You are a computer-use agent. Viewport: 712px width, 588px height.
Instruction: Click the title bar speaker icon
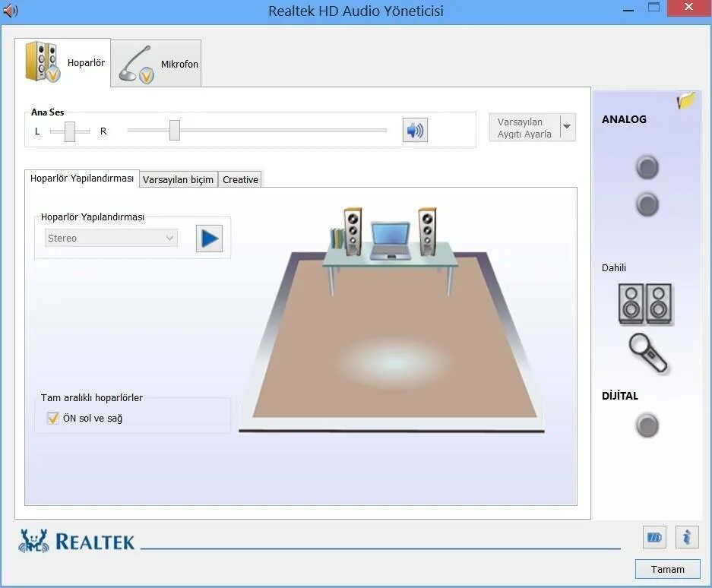coord(10,11)
